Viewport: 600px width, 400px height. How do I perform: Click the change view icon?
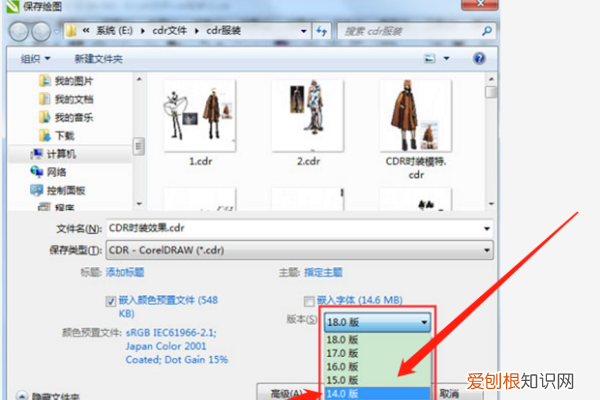(430, 59)
